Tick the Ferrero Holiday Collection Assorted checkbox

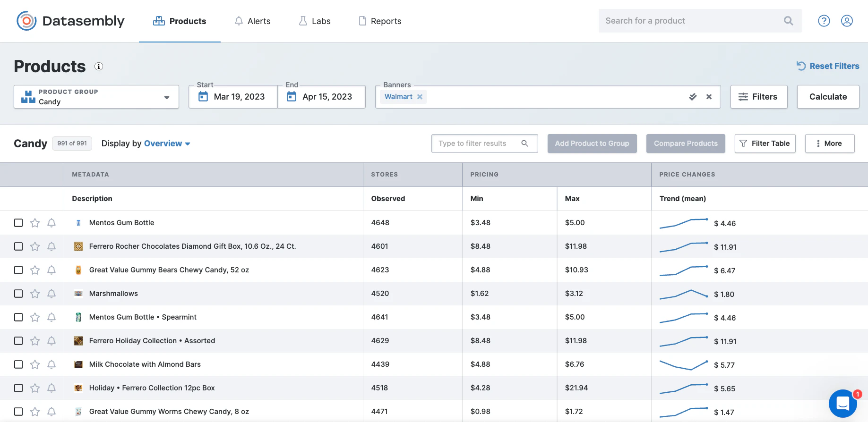point(18,341)
